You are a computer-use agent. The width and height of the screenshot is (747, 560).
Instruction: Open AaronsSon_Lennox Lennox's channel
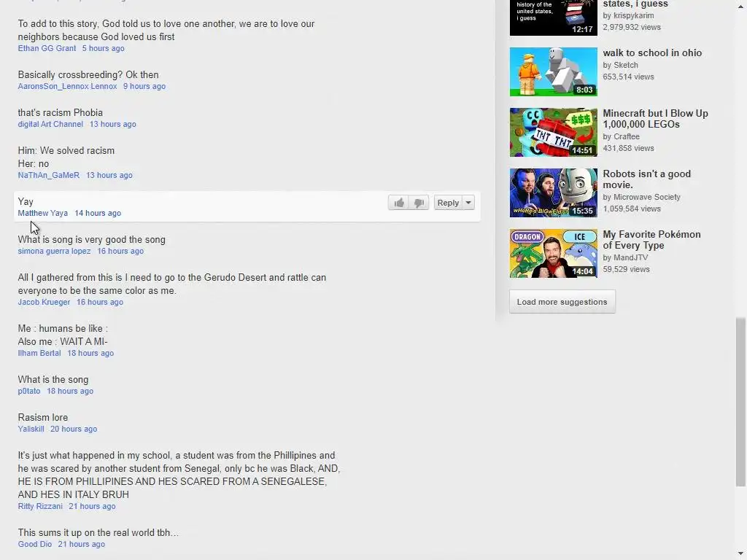67,86
